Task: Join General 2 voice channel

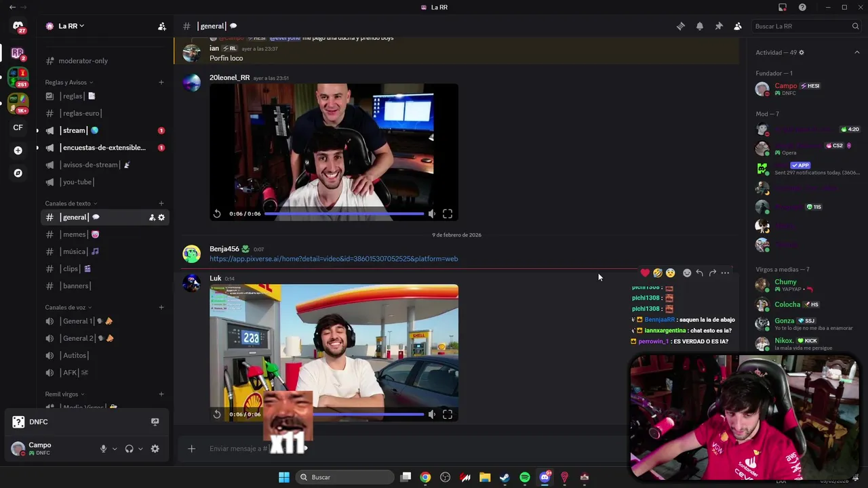Action: pos(104,338)
